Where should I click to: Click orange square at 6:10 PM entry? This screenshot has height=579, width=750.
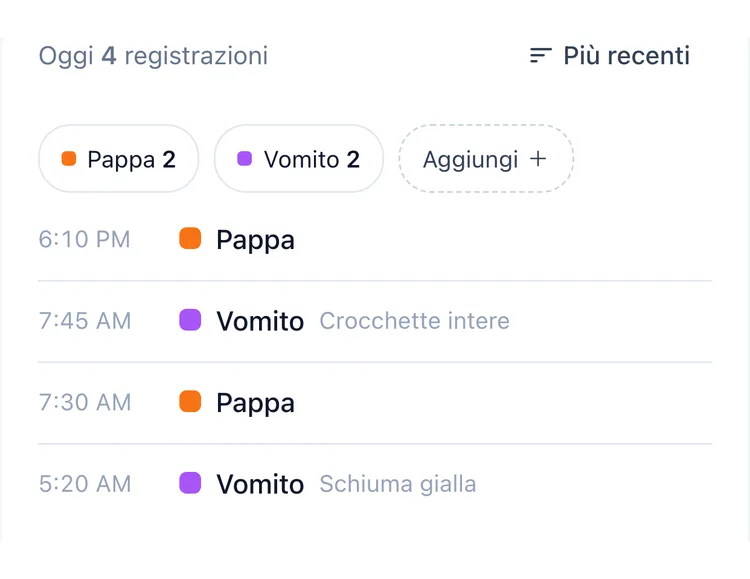[x=190, y=238]
